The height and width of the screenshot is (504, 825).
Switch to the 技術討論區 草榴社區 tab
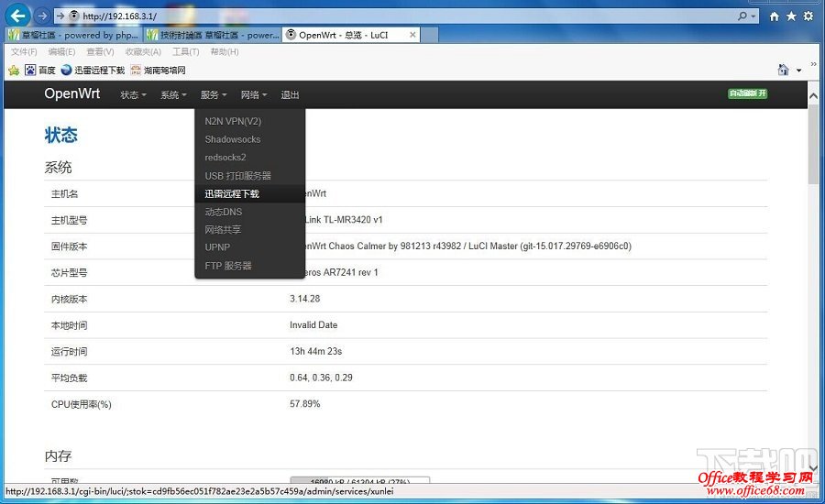[213, 35]
